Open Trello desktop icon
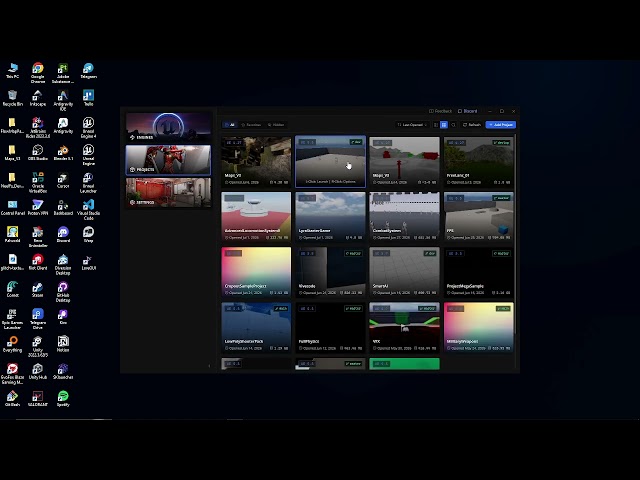 88,98
